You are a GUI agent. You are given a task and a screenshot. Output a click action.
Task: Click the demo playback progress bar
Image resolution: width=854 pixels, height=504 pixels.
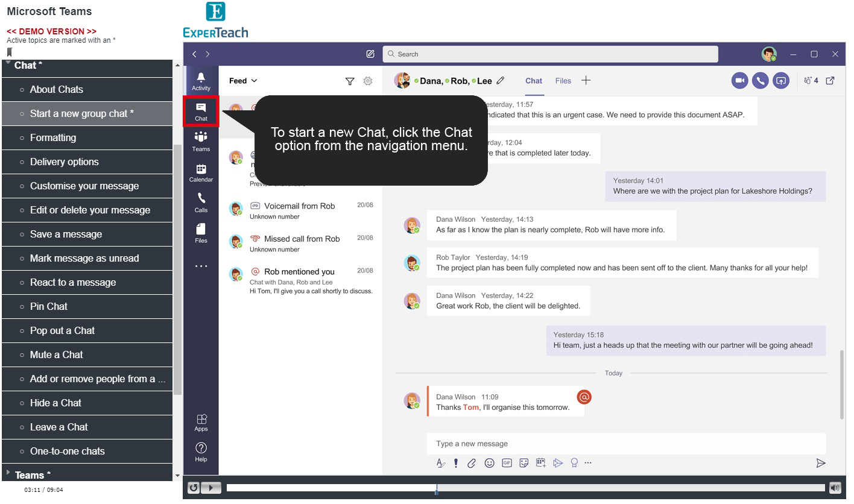pyautogui.click(x=525, y=488)
